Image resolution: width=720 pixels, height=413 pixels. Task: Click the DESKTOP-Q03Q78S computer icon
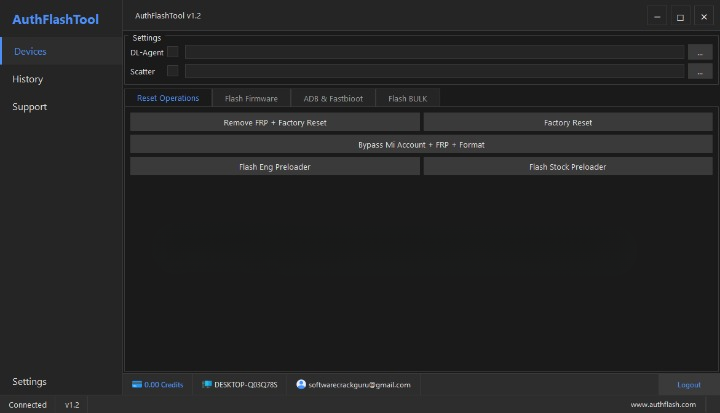pyautogui.click(x=207, y=384)
